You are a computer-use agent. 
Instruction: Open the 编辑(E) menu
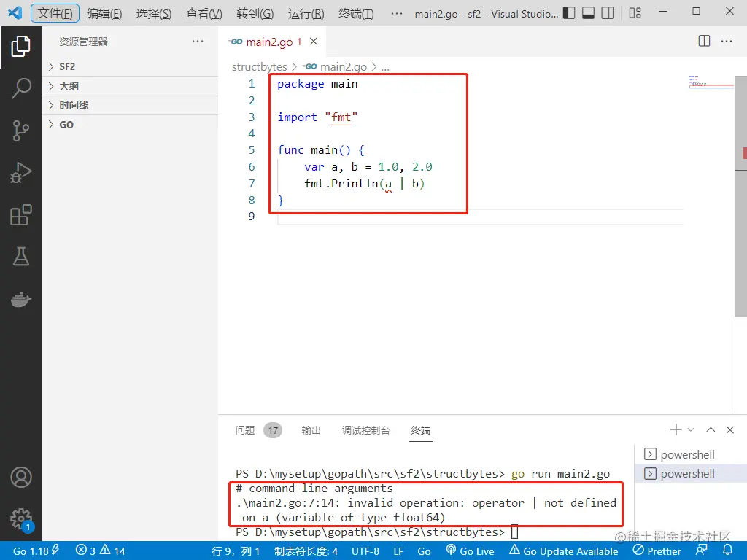click(x=104, y=13)
